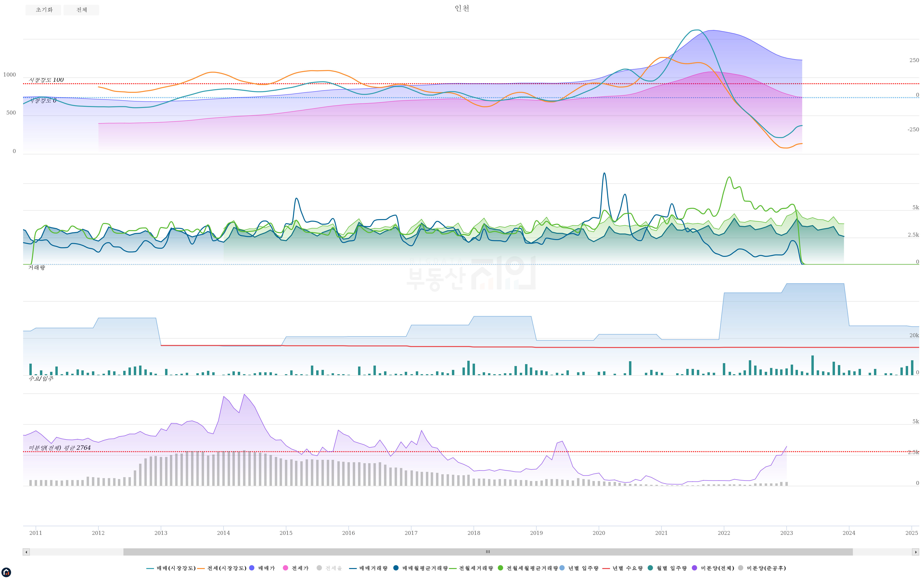Click the horizontal range scrollbar handle
Image resolution: width=924 pixels, height=582 pixels.
488,552
